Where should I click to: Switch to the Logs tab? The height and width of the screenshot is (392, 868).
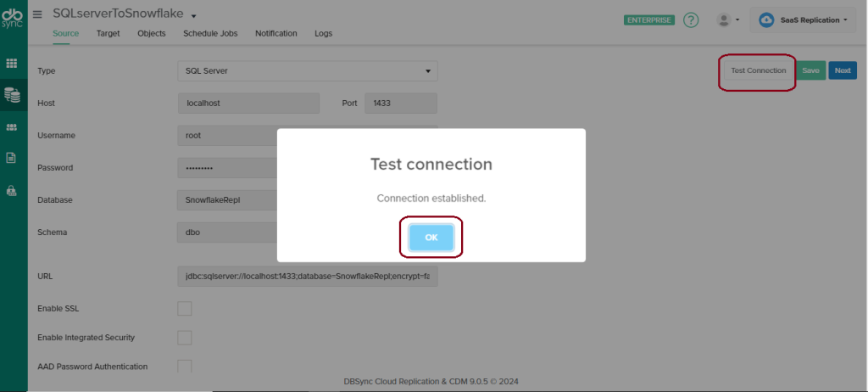pos(323,33)
